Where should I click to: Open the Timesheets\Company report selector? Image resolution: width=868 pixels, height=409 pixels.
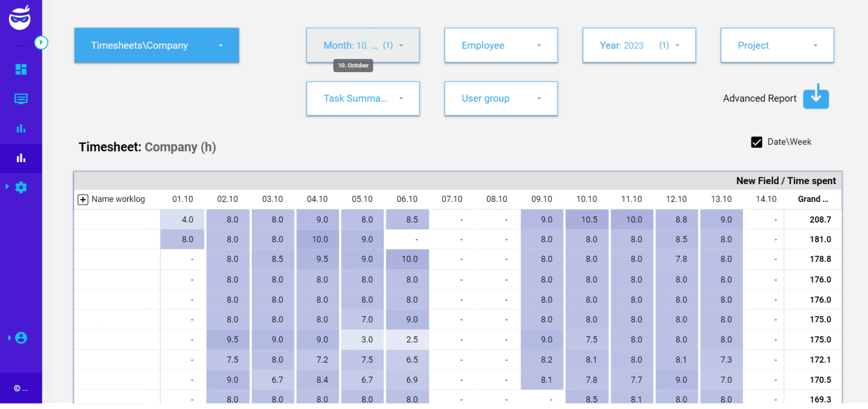(x=156, y=45)
